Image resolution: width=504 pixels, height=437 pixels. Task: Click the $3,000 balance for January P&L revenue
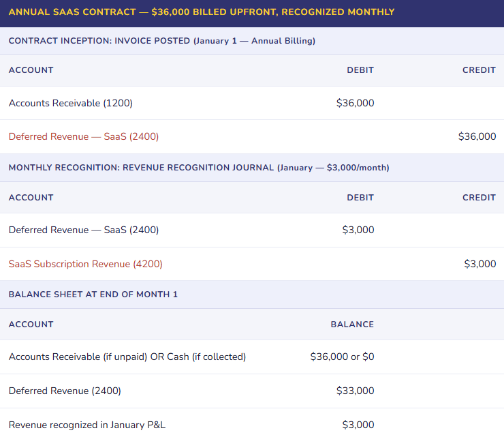coord(358,425)
